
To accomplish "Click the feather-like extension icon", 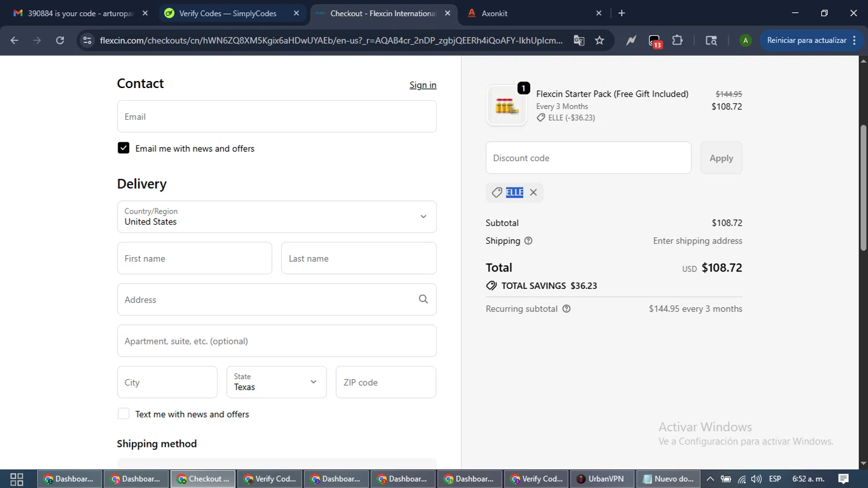I will coord(631,41).
